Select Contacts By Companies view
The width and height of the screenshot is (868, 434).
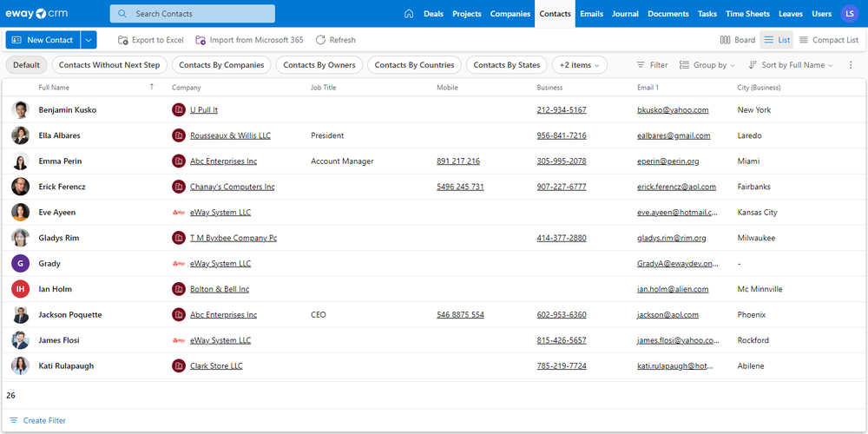pos(221,65)
